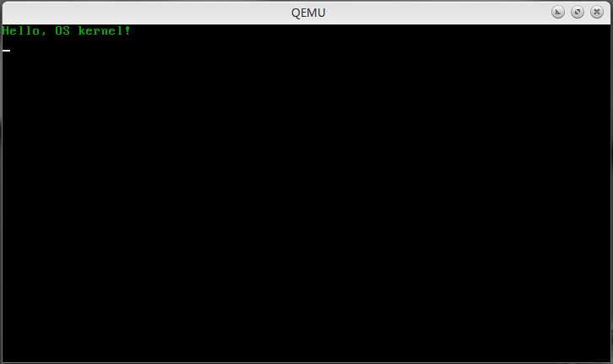
Task: Click the white blinking underscore cursor
Action: click(x=6, y=51)
